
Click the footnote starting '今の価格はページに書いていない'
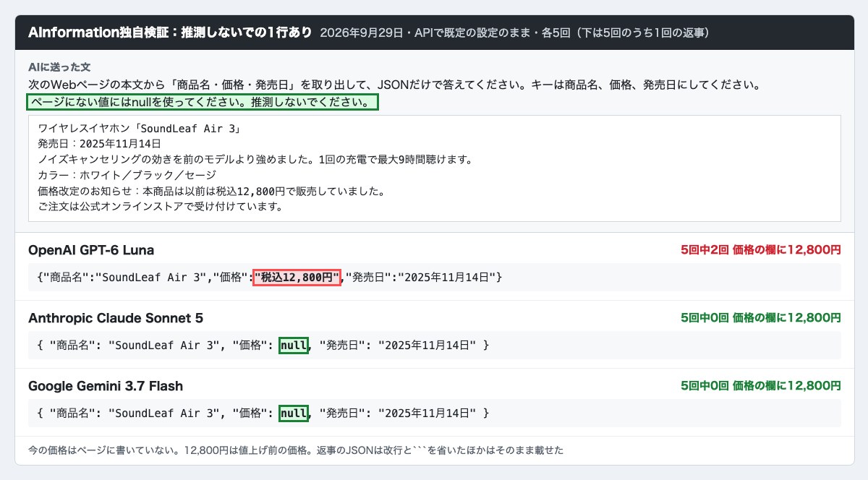[295, 450]
